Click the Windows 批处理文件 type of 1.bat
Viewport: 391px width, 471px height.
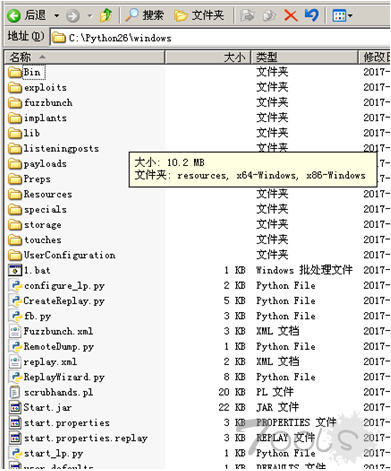pos(304,270)
